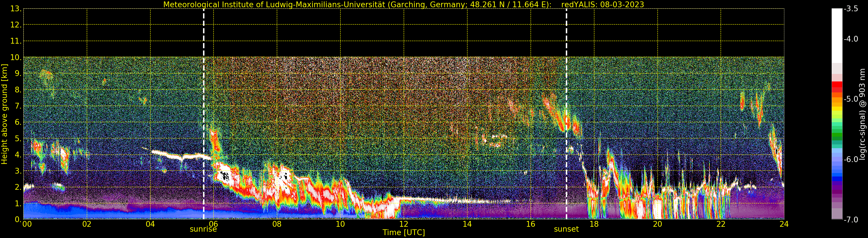The height and width of the screenshot is (238, 868).
Task: Click the '-4.0' colorbar value
Action: (851, 39)
